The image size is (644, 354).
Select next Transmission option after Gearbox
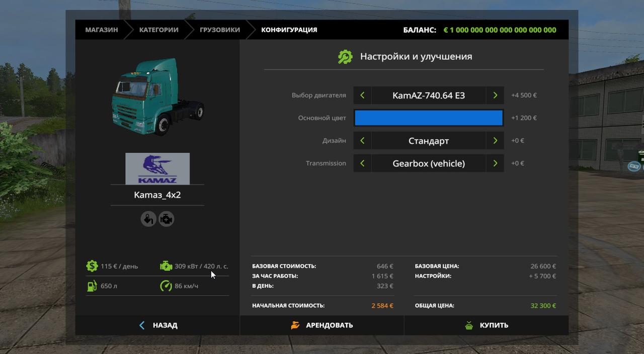(x=495, y=163)
